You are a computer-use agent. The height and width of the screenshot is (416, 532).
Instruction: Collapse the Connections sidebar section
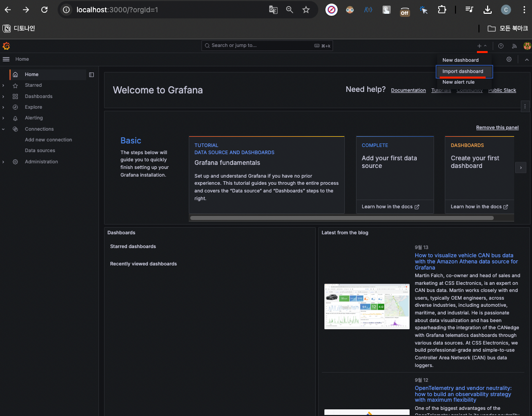4,129
